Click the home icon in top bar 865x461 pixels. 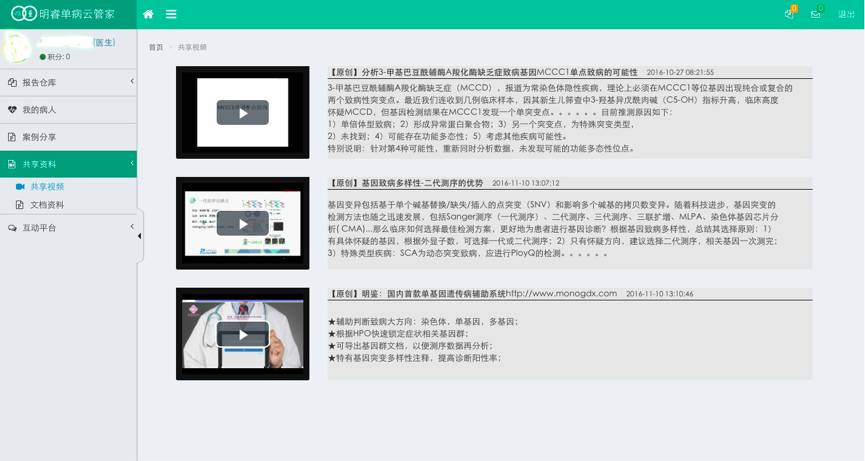click(x=148, y=14)
